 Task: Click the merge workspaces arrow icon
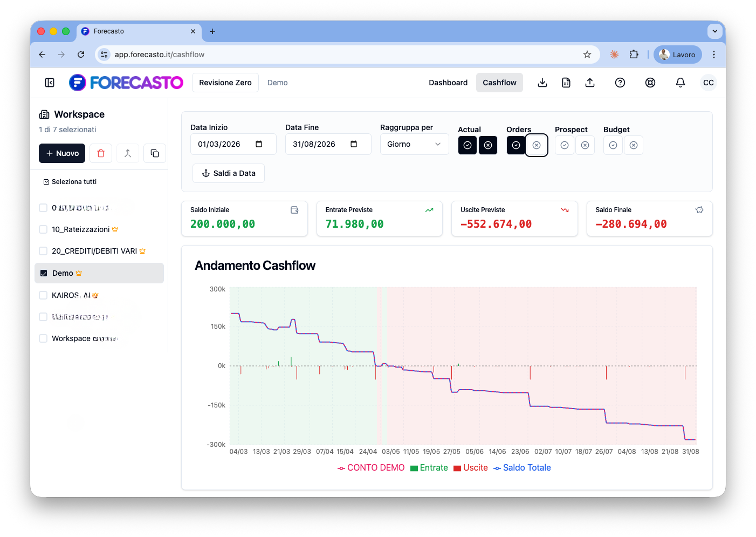(x=128, y=153)
